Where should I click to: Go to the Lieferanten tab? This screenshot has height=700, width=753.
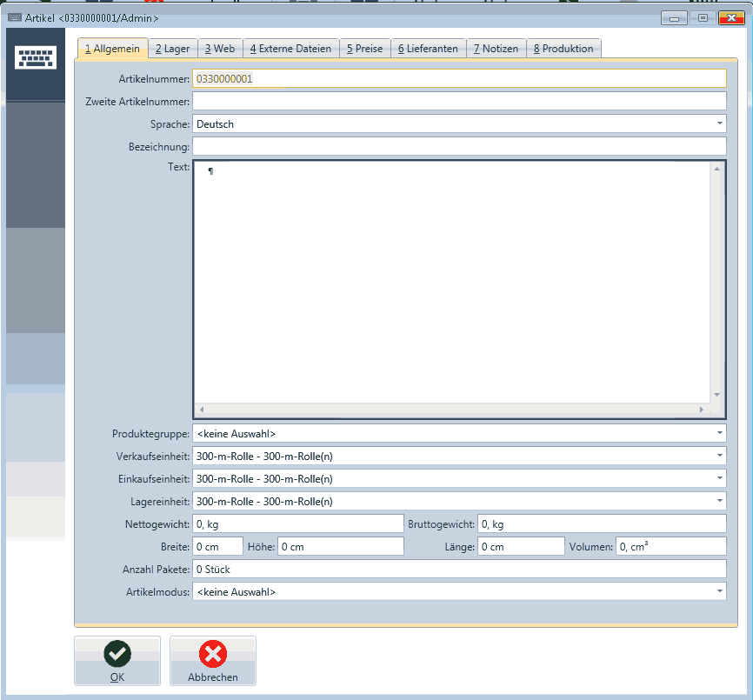coord(428,49)
